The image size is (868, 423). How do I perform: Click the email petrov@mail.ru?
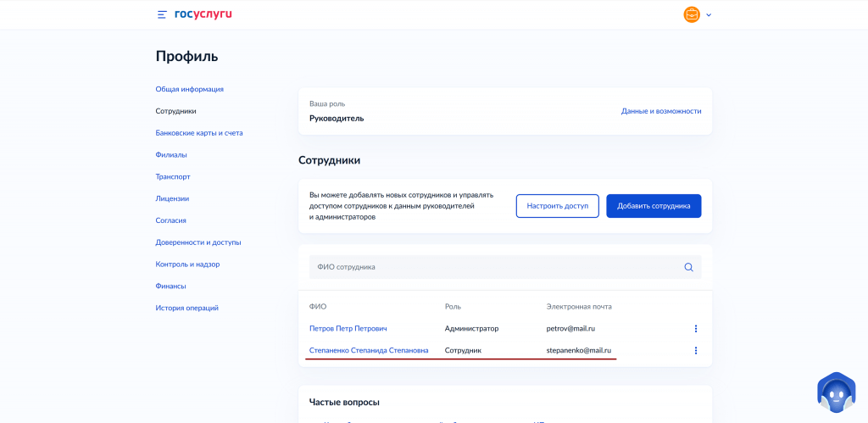pyautogui.click(x=570, y=328)
